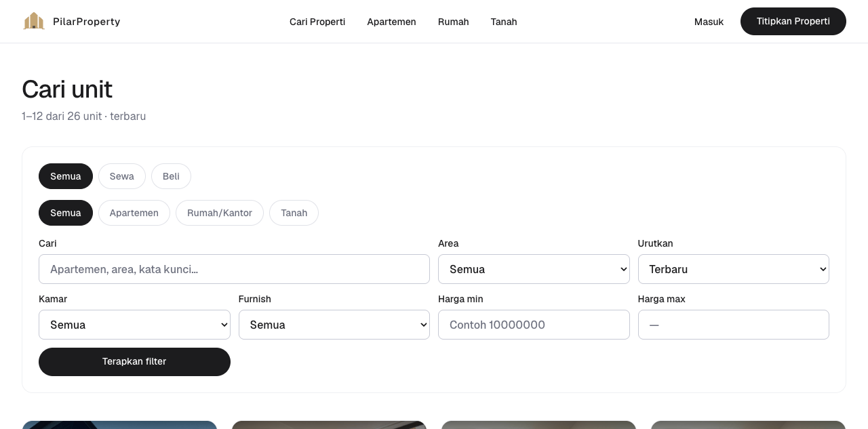Toggle the Sewa filter pill
This screenshot has height=429, width=868.
122,176
